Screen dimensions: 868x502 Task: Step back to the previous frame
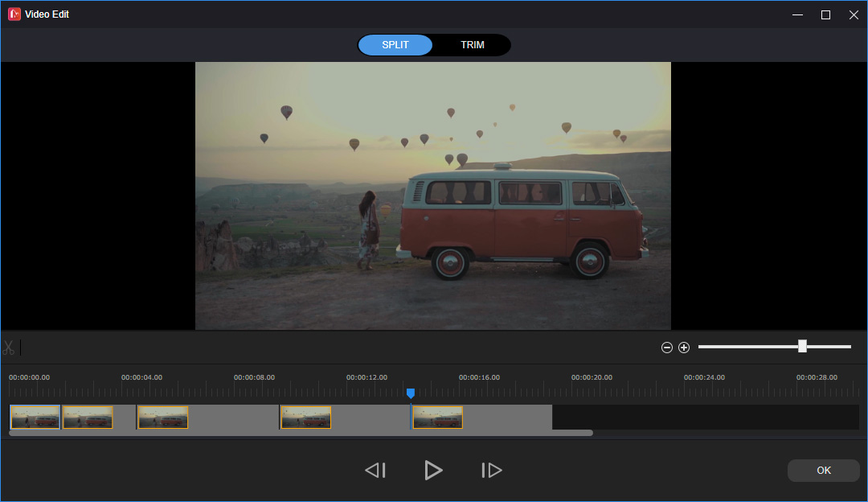coord(375,470)
